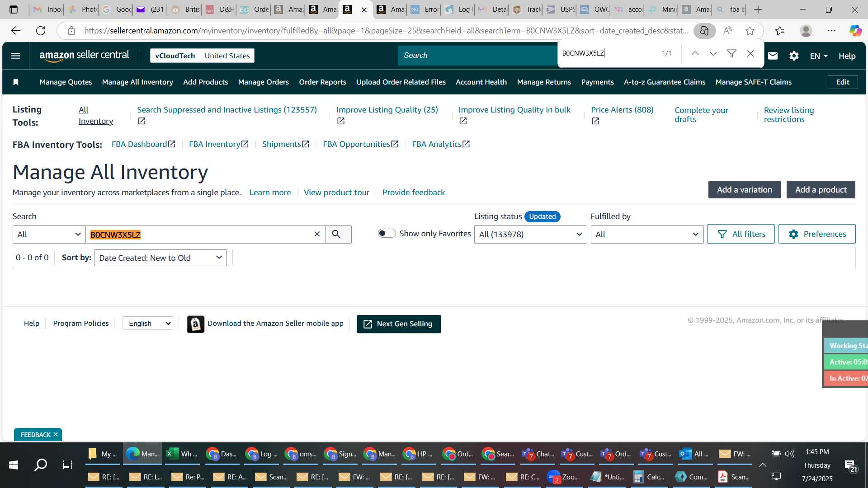Open Price Alerts (808) link
Image resolution: width=868 pixels, height=488 pixels.
(x=622, y=110)
